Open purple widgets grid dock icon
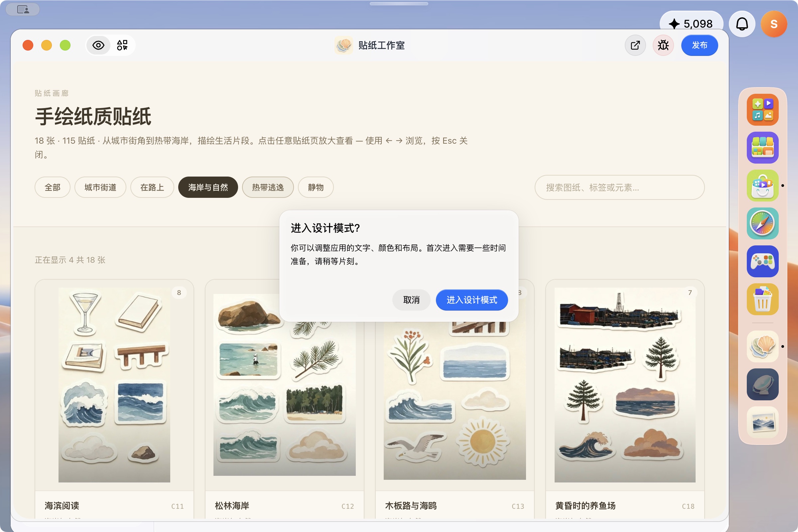 point(762,148)
